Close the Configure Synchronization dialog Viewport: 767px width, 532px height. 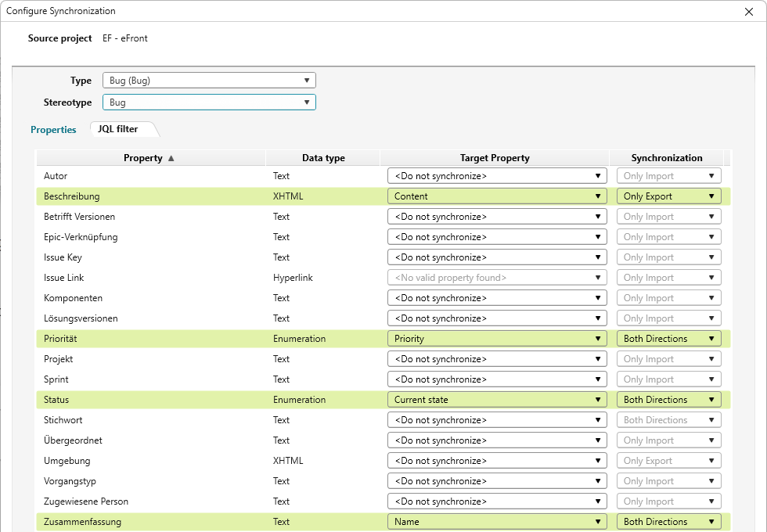[x=748, y=11]
